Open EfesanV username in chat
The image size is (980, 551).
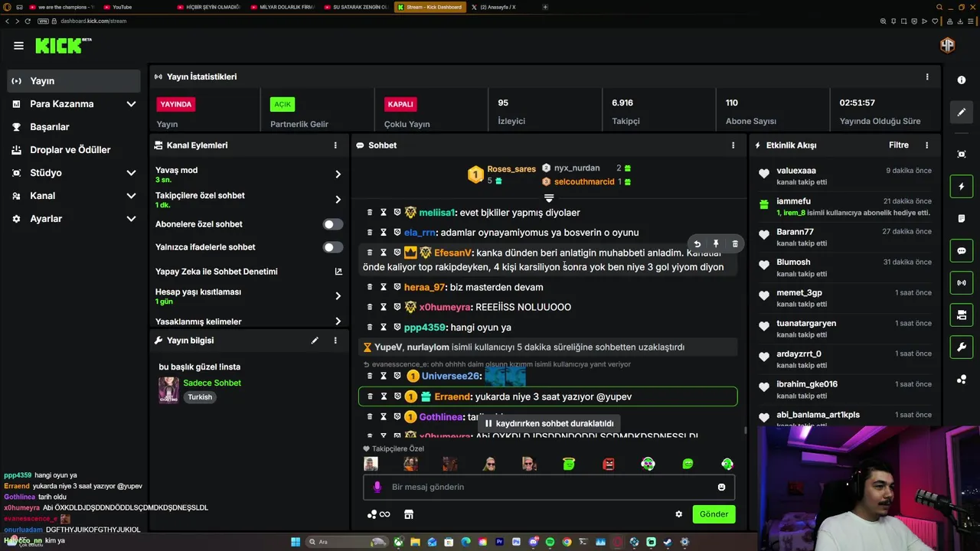coord(452,253)
